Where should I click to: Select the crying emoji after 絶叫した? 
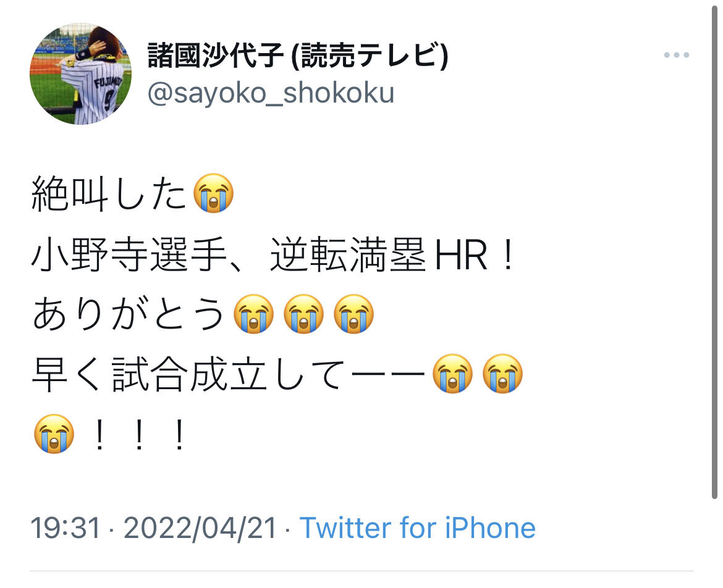tap(213, 193)
